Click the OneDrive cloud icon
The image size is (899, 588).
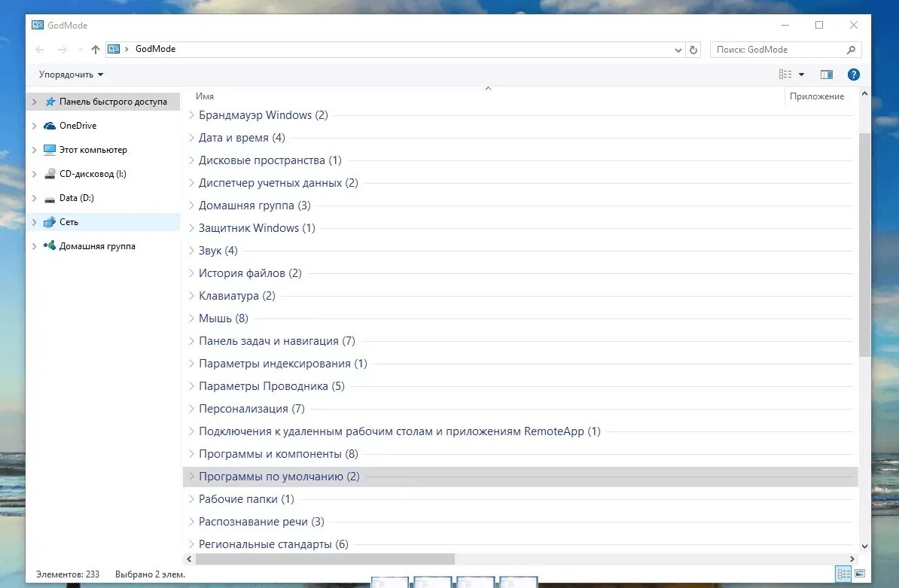pos(50,126)
